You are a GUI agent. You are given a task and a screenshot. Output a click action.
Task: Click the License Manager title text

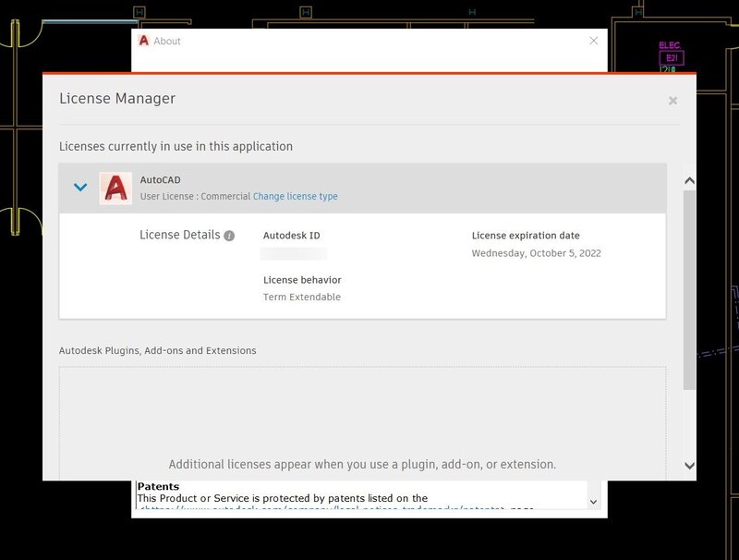tap(117, 98)
